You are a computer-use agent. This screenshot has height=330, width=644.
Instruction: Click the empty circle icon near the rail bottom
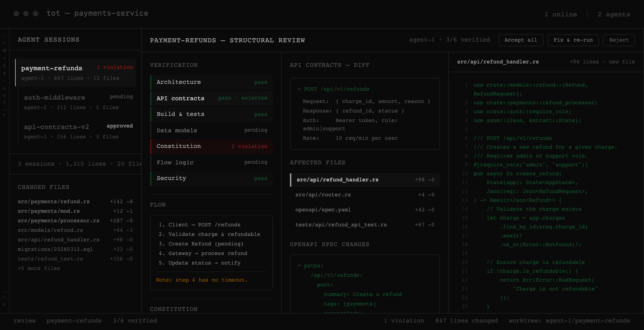point(4,297)
